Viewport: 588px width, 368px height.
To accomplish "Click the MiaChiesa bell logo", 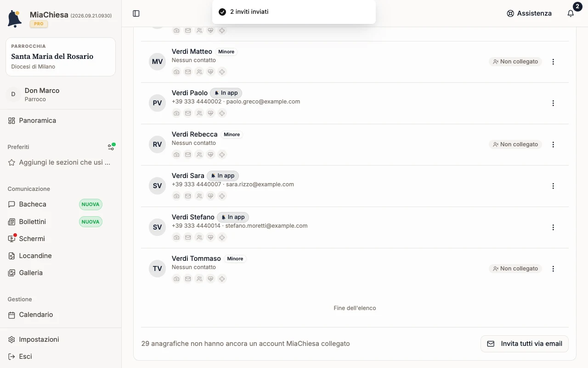I will click(15, 19).
